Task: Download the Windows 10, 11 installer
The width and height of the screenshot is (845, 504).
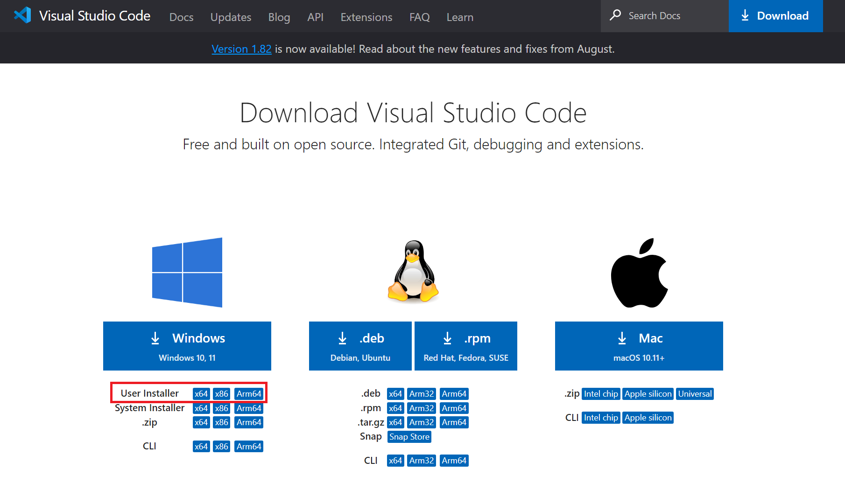Action: pyautogui.click(x=187, y=346)
